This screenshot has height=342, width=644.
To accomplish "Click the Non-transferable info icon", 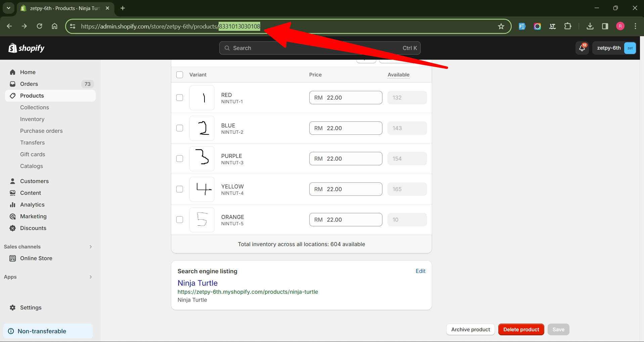I will coord(11,331).
